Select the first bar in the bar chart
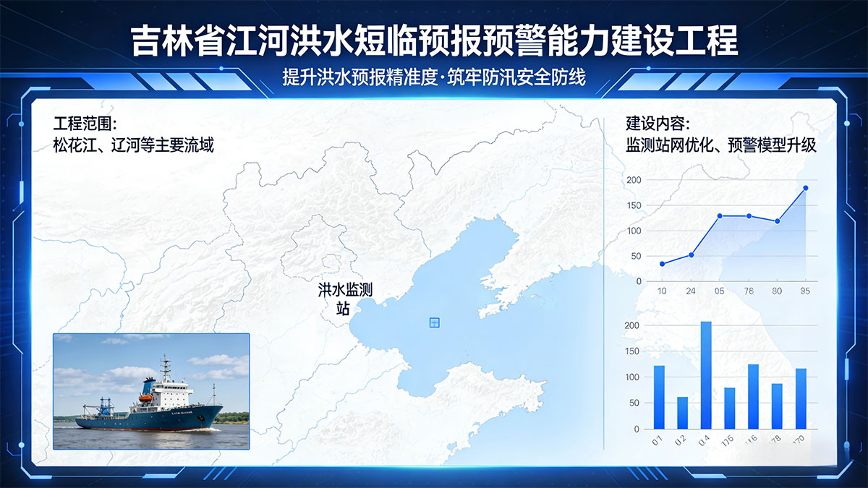Screen dimensions: 868x488 tap(659, 397)
